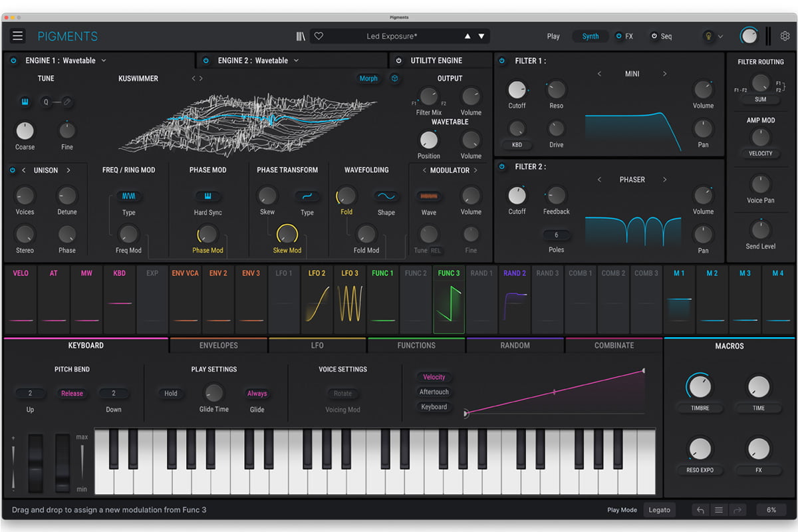Select the ENV VCA modulation source

pos(186,298)
